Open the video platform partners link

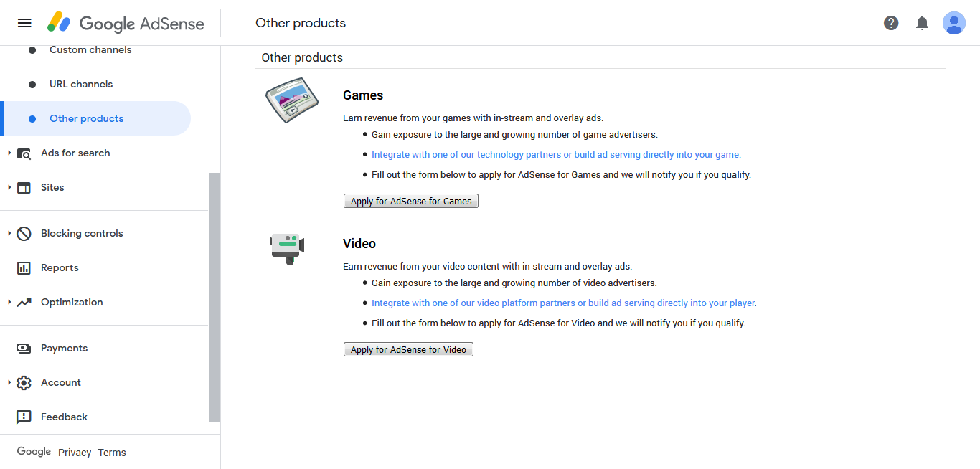563,303
